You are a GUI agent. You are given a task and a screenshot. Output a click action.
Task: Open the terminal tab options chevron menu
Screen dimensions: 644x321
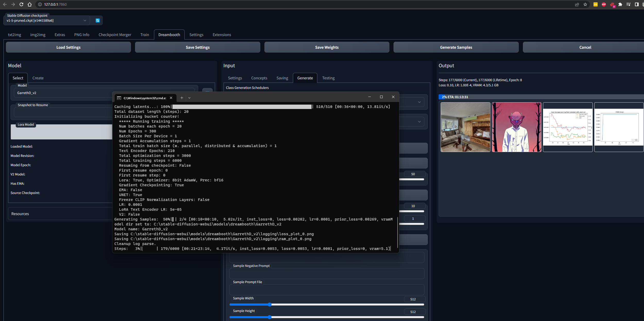click(x=189, y=98)
